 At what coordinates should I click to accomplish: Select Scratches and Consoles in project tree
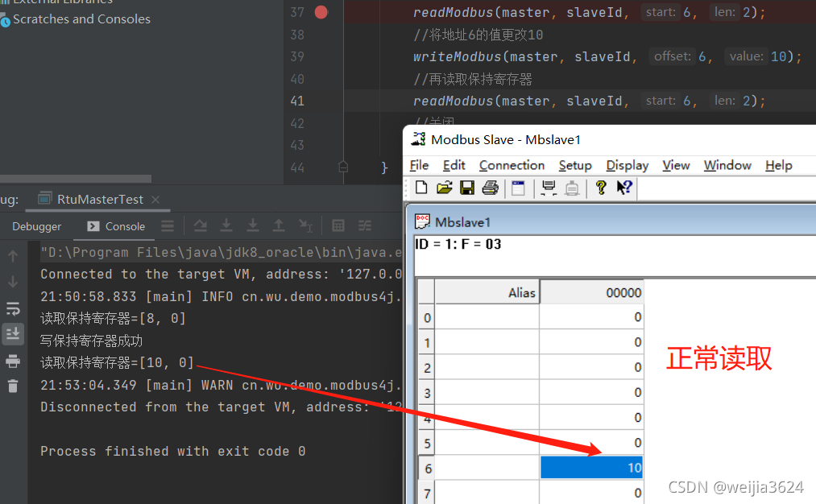click(x=81, y=19)
